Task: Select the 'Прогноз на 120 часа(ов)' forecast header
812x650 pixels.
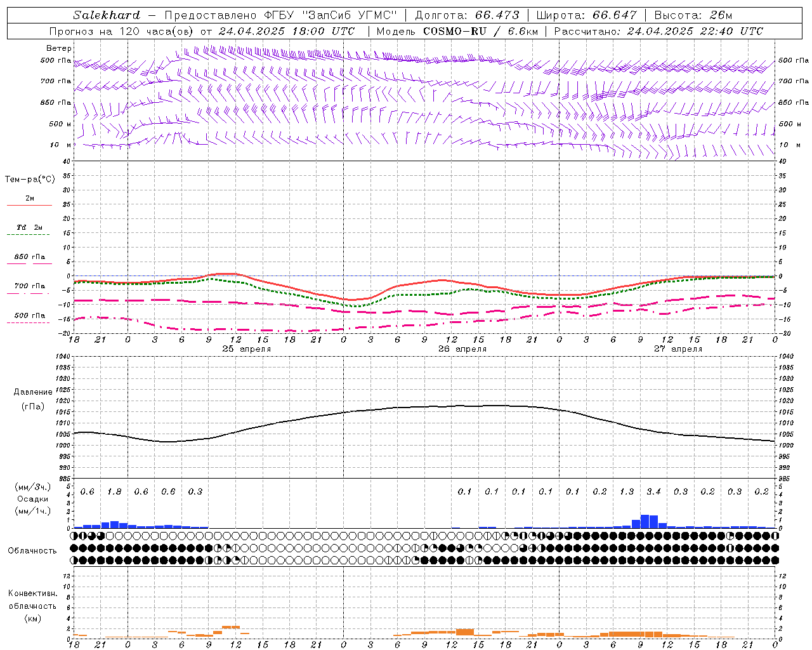Action: point(122,31)
